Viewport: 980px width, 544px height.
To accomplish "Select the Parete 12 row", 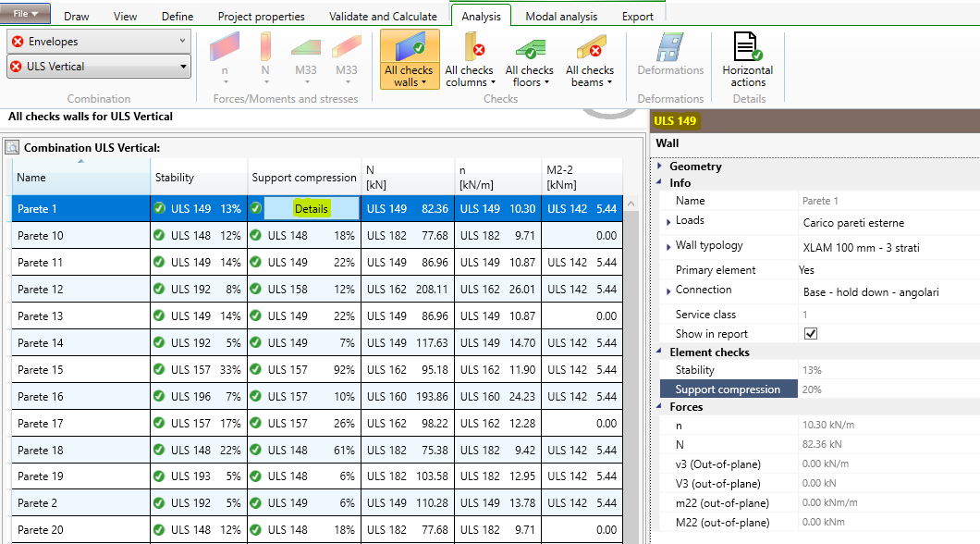I will tap(317, 289).
